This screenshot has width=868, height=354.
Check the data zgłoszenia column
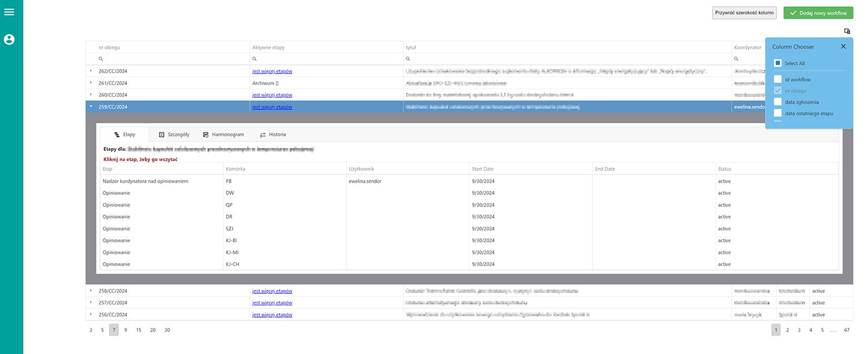(x=778, y=102)
